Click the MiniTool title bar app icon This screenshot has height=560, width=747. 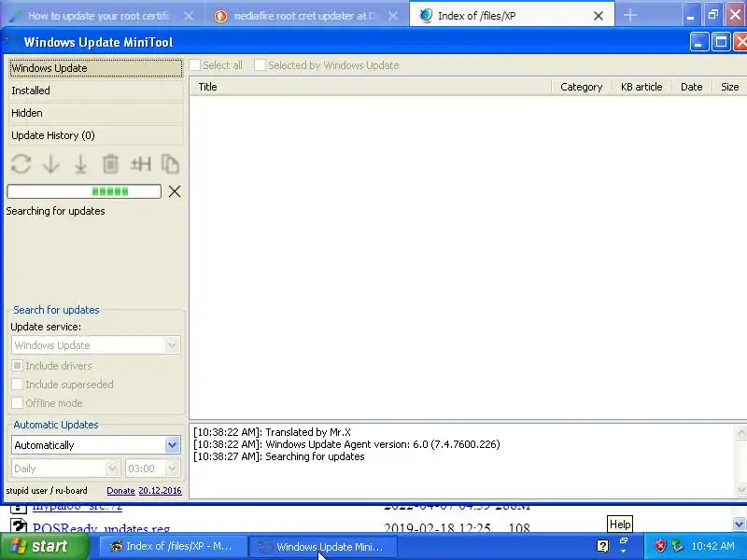(12, 42)
